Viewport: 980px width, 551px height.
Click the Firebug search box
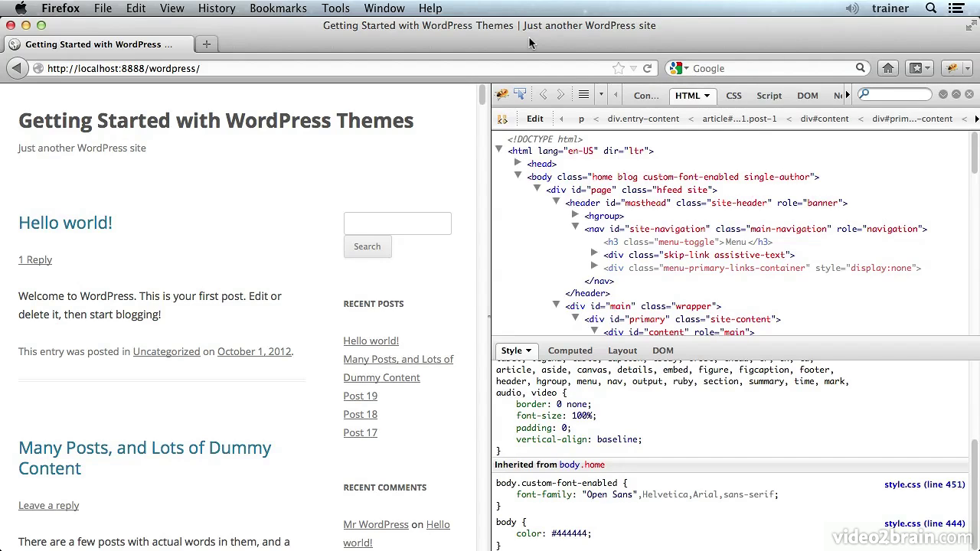click(x=894, y=94)
